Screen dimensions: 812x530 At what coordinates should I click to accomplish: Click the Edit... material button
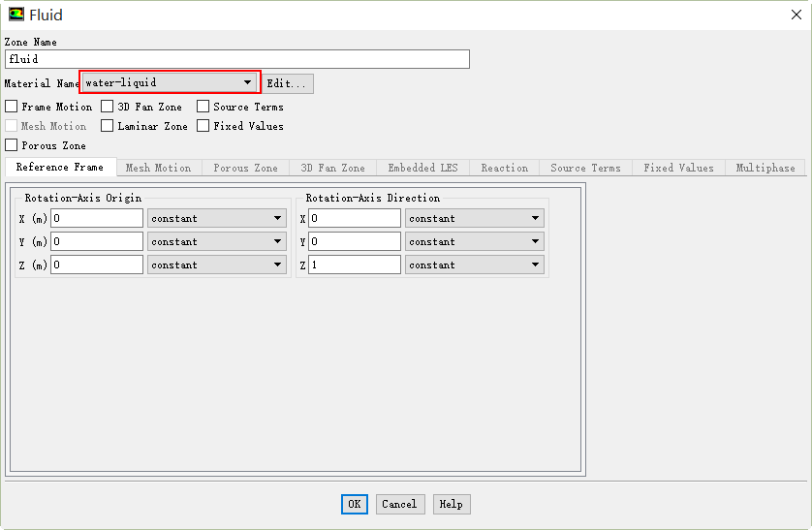point(288,83)
